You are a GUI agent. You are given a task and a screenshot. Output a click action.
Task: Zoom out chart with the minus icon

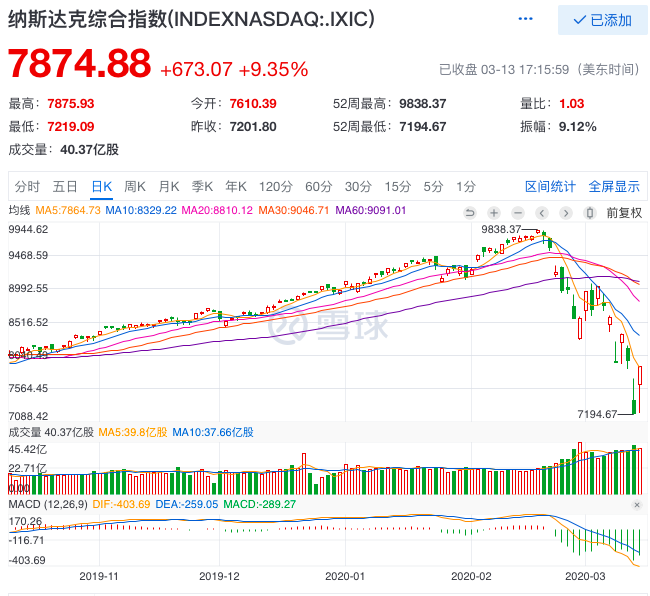click(518, 213)
